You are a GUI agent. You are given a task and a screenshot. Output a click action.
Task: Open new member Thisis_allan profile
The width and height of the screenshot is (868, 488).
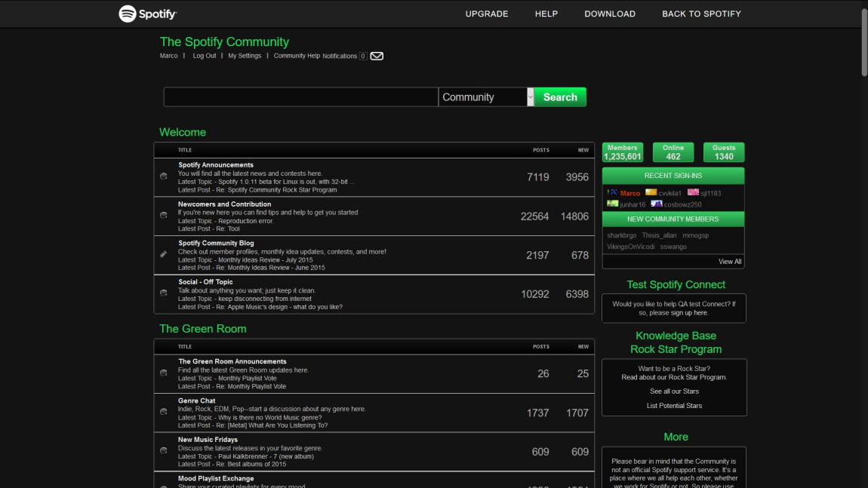click(x=659, y=235)
